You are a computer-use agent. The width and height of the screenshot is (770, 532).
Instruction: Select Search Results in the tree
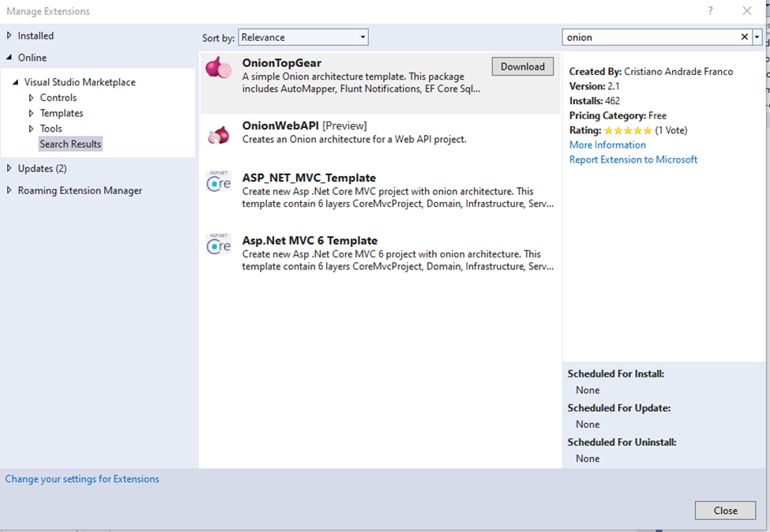coord(71,144)
